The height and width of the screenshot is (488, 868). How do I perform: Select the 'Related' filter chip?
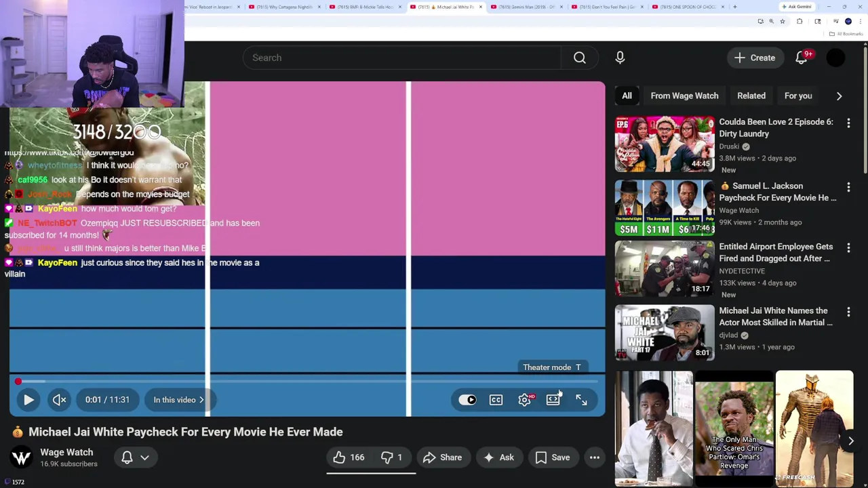[751, 96]
